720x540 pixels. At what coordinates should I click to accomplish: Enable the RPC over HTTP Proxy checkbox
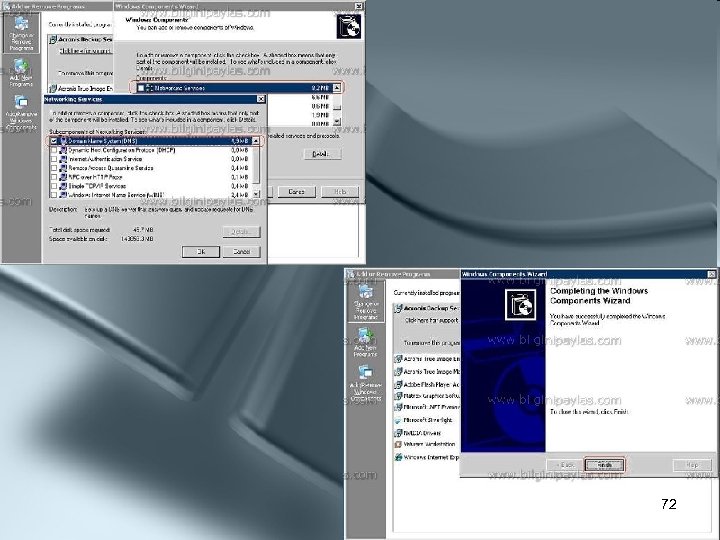[x=54, y=177]
